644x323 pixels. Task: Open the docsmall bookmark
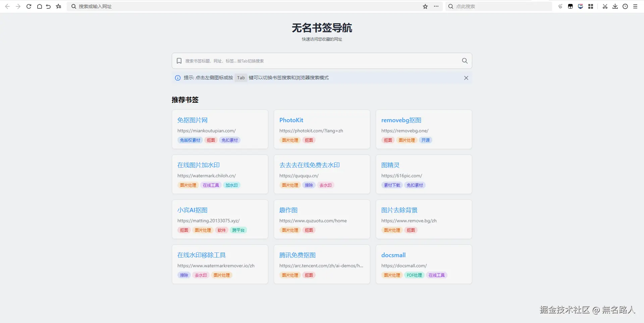click(393, 255)
